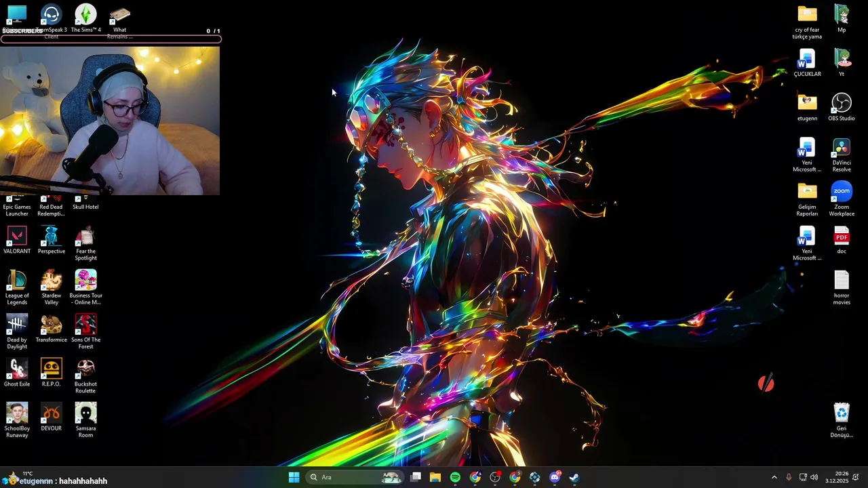Select the monitor-shaped PC shortcut icon

click(x=17, y=15)
